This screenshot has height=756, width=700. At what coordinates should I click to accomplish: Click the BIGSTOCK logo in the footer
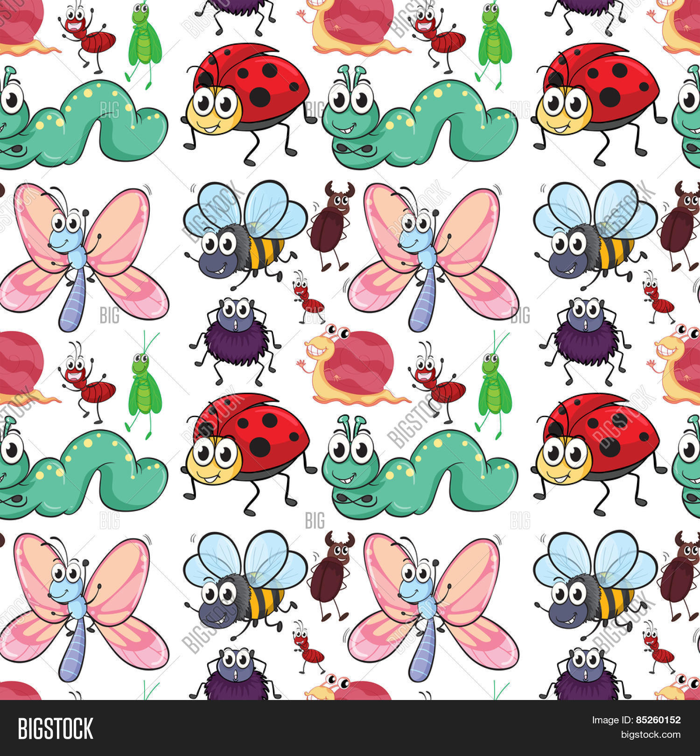coord(56,728)
